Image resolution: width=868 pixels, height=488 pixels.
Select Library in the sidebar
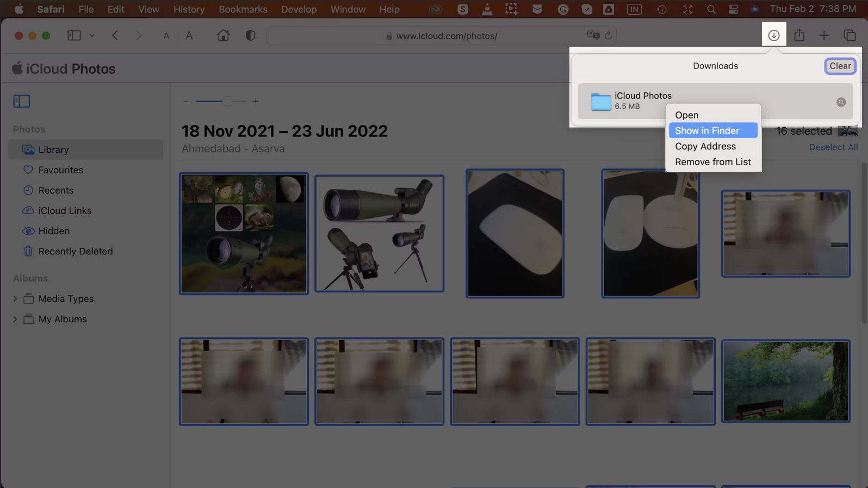click(x=86, y=149)
